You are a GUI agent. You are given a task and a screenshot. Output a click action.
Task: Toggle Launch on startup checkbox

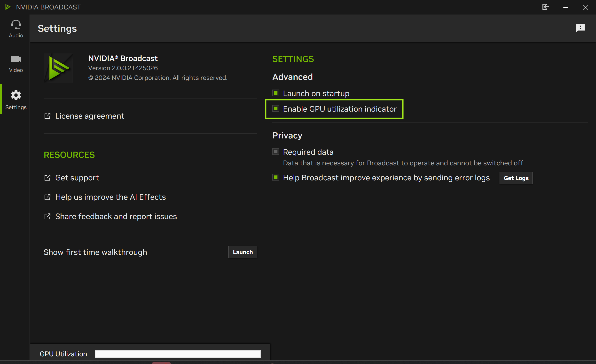(276, 93)
